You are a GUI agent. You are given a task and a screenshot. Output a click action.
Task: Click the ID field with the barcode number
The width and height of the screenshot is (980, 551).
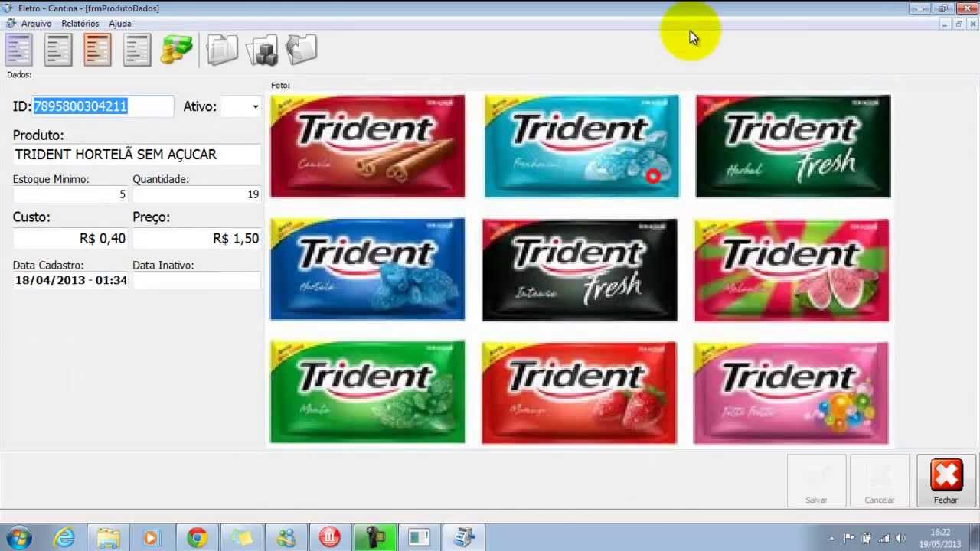103,106
